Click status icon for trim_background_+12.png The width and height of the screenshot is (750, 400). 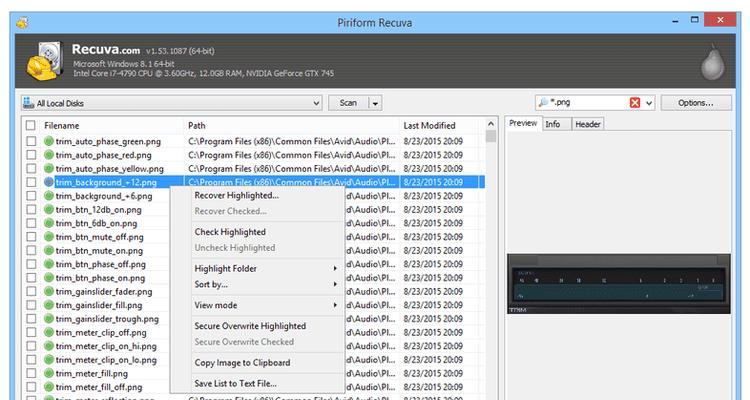(x=48, y=182)
